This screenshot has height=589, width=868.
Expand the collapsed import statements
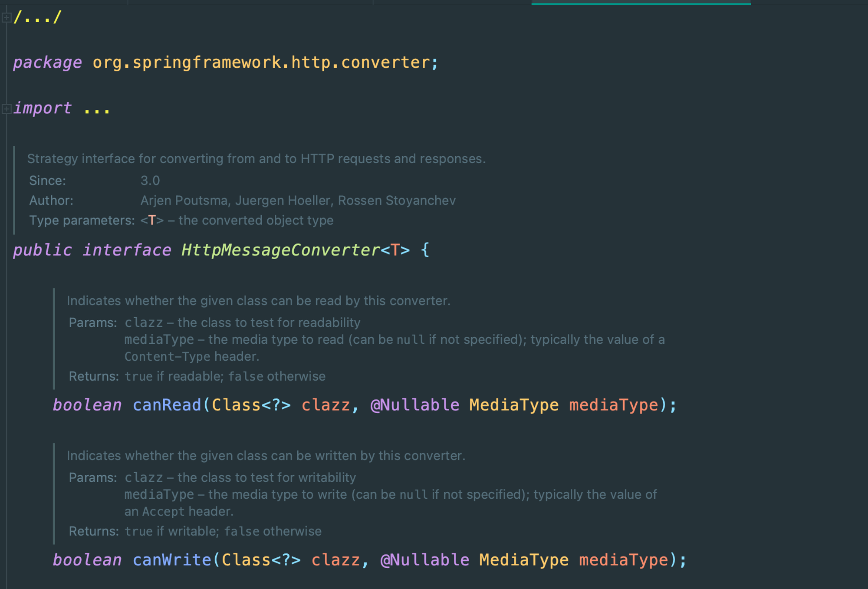click(7, 109)
